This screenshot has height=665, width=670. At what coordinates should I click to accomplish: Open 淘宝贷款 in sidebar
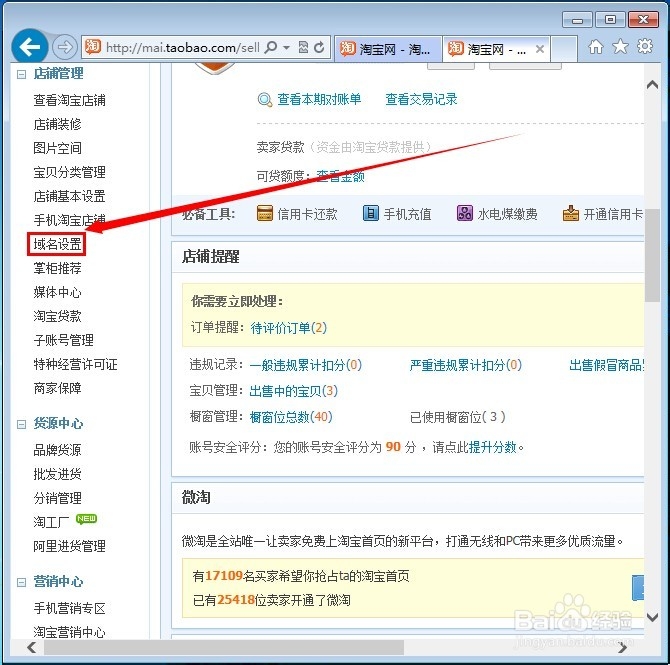click(57, 316)
